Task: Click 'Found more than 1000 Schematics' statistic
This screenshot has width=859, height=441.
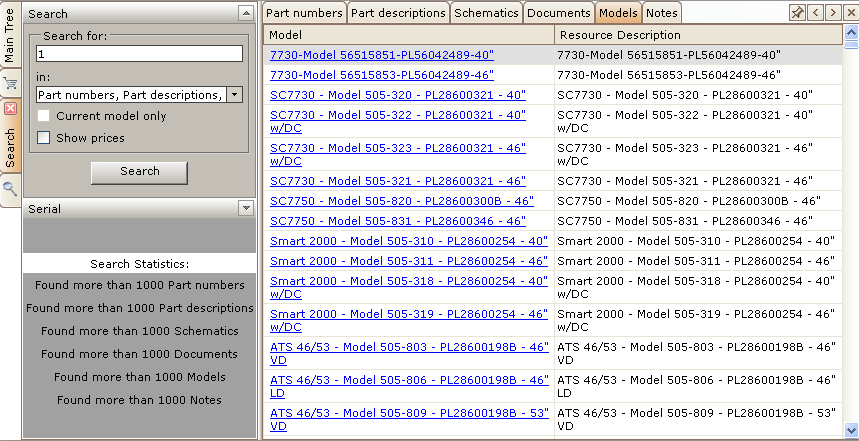Action: tap(140, 331)
